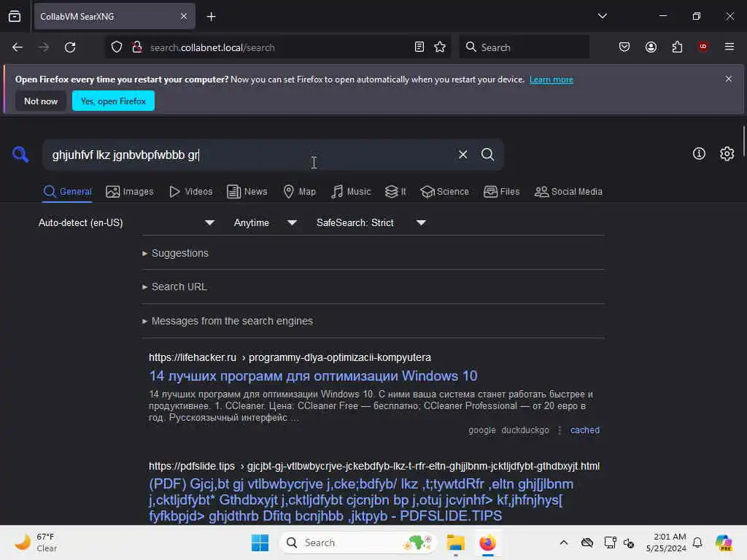Open the Windows Start menu
The width and height of the screenshot is (747, 560).
click(x=260, y=542)
